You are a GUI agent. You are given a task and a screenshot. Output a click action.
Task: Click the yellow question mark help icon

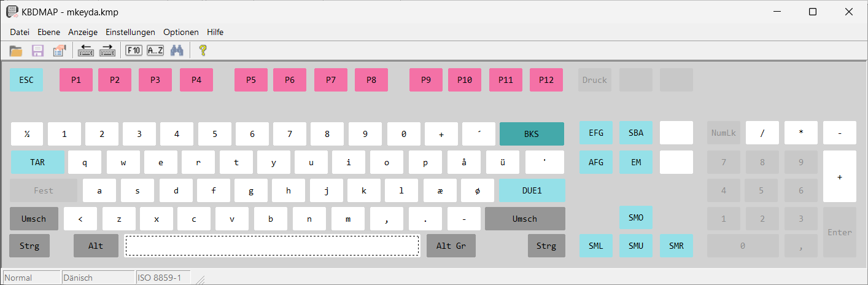pos(203,51)
